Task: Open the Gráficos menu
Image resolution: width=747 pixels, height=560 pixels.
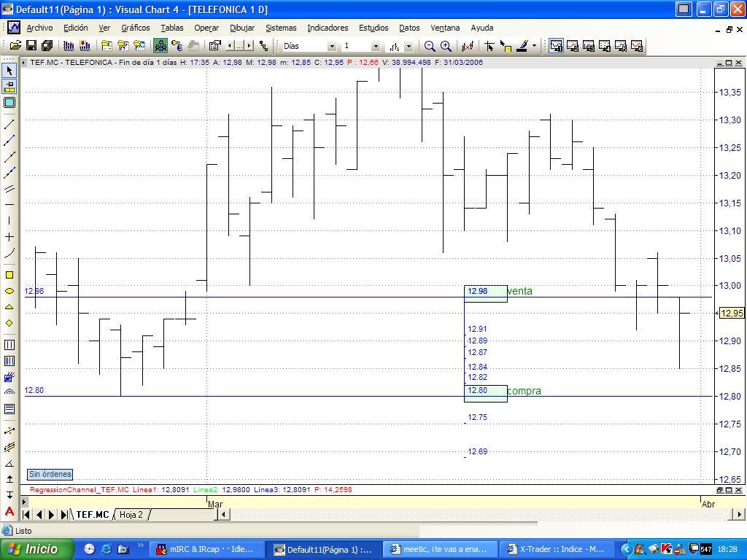Action: point(135,28)
